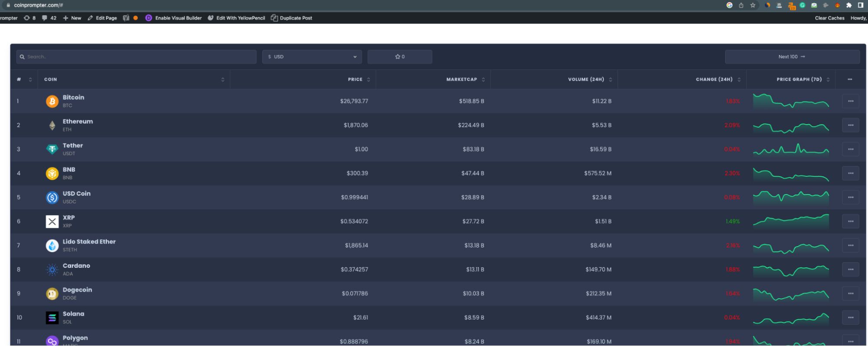Click the BNB coin logo icon

pyautogui.click(x=52, y=174)
